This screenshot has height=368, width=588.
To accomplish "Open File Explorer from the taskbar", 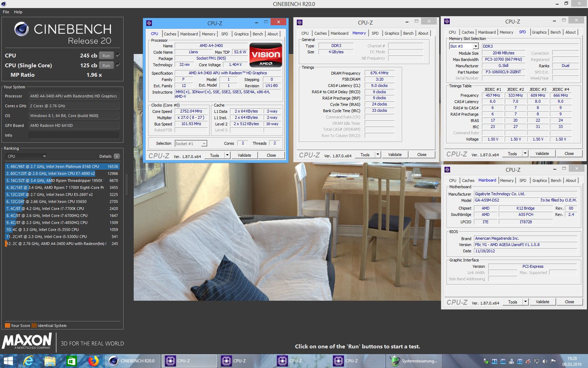I will coord(50,361).
